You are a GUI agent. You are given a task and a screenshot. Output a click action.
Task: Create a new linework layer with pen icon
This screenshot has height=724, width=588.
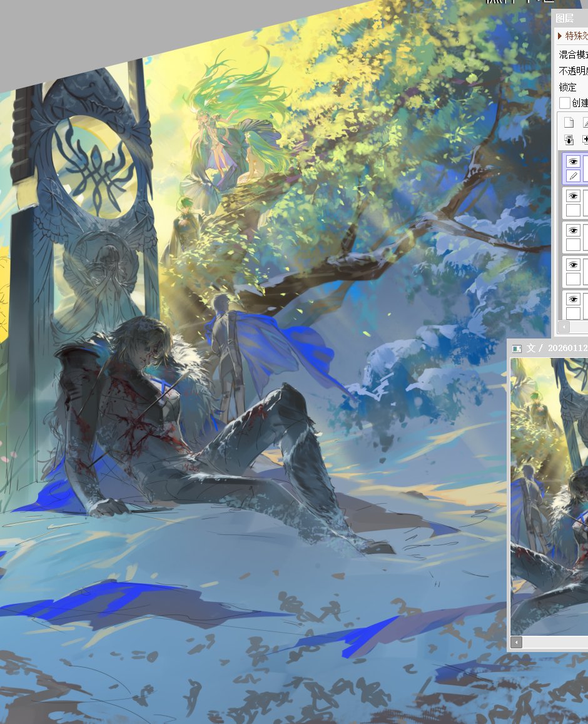tap(585, 123)
